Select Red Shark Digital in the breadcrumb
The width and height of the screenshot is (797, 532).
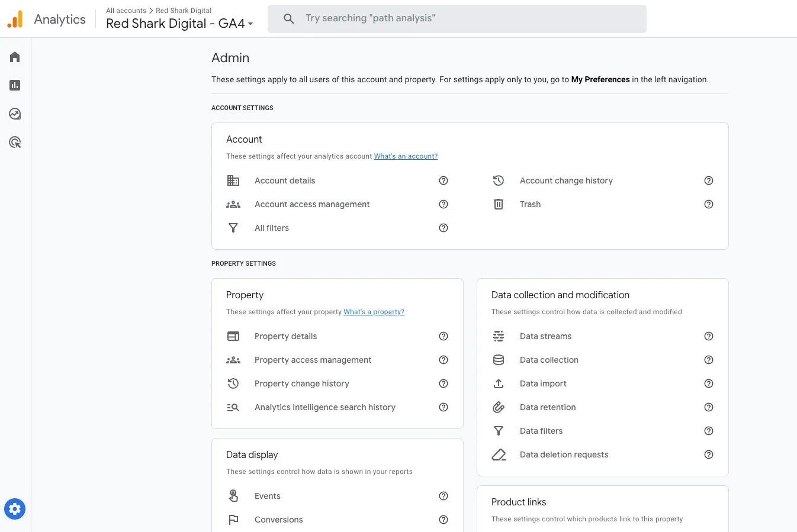(184, 10)
